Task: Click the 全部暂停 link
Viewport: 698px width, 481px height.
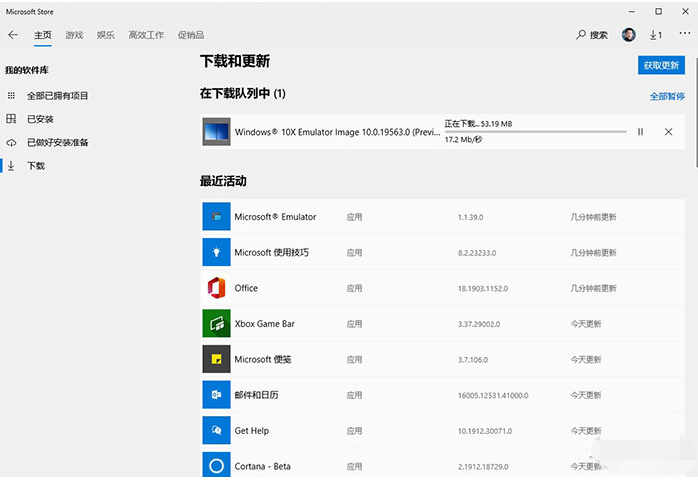Action: tap(667, 96)
